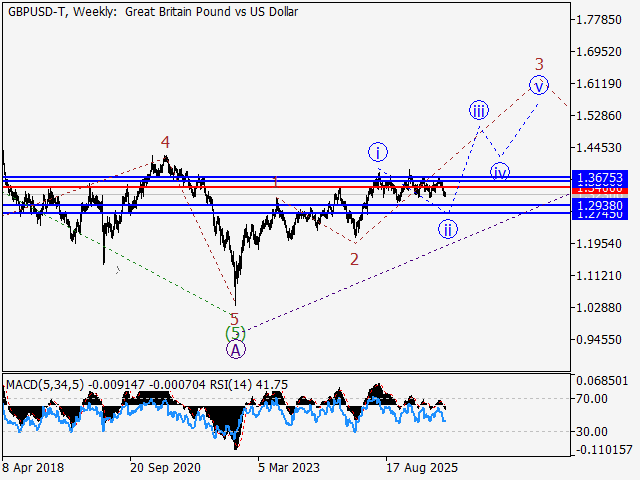Image resolution: width=640 pixels, height=480 pixels.
Task: Select the 20 Sep 2020 date marker
Action: coord(165,467)
